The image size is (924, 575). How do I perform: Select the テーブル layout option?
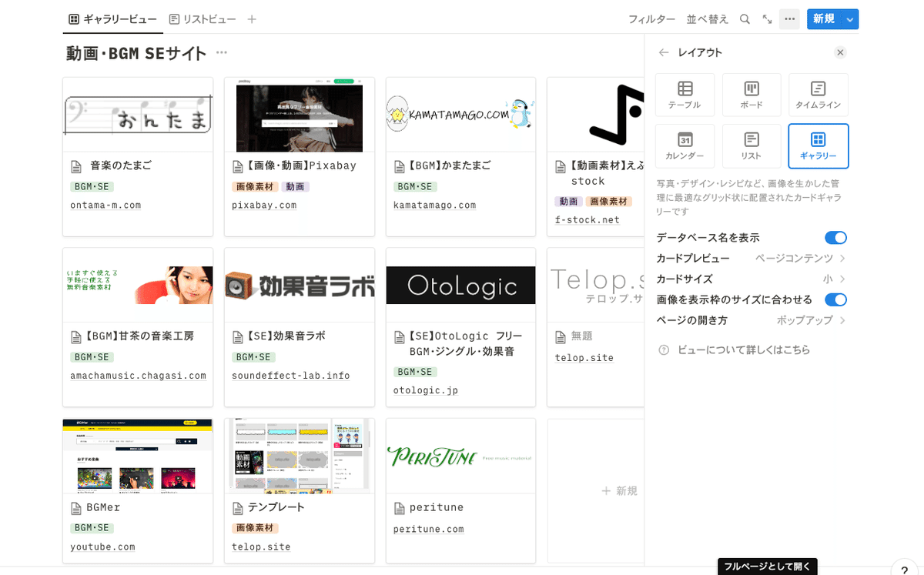tap(685, 95)
